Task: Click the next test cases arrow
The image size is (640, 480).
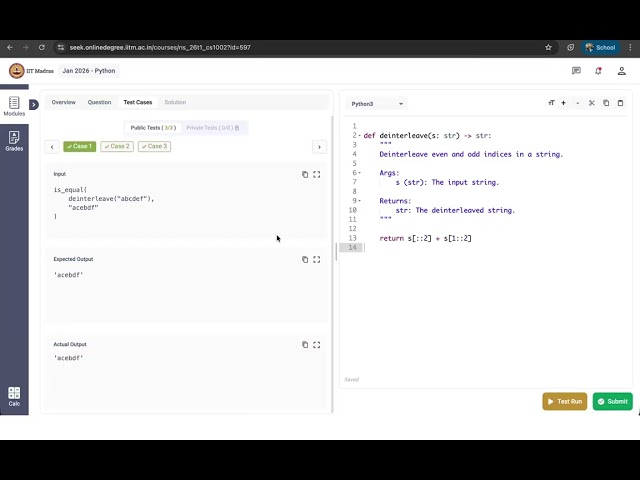Action: point(319,147)
